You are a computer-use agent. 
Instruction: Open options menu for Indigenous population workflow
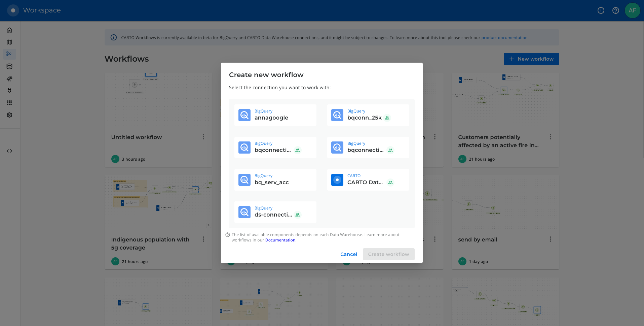pos(203,239)
